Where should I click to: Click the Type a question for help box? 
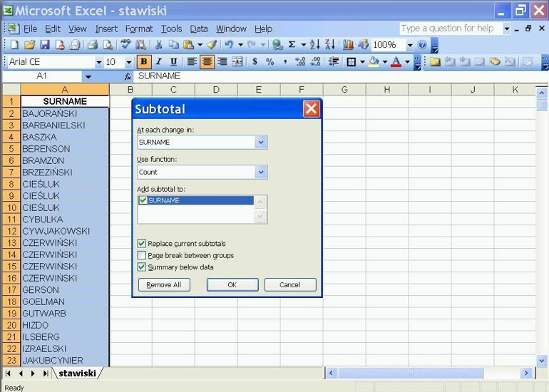[451, 29]
